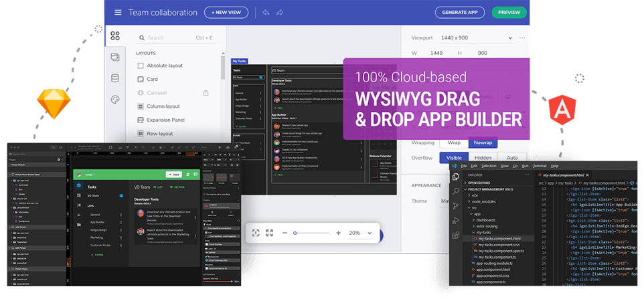Toggle Fix position when scrolling checkbox
The width and height of the screenshot is (644, 305).
coord(205,194)
